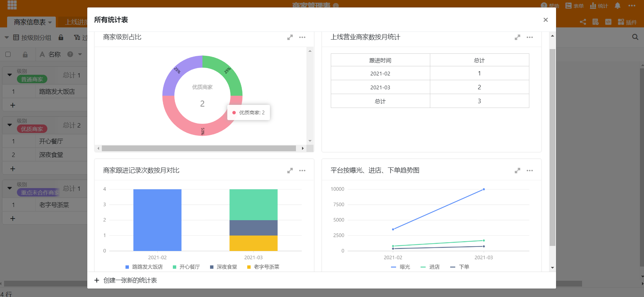The width and height of the screenshot is (644, 297).
Task: Open the top bar more options menu
Action: tap(632, 5)
